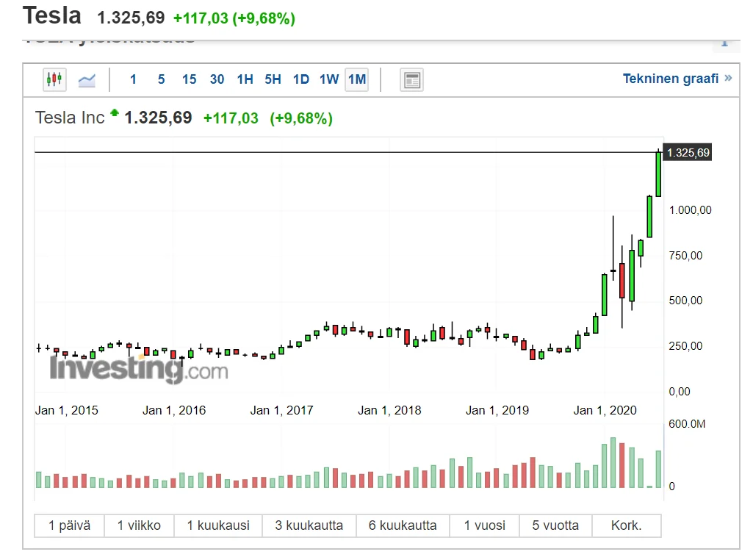The image size is (753, 560).
Task: Click the 1.325,69 price marker label
Action: 688,153
